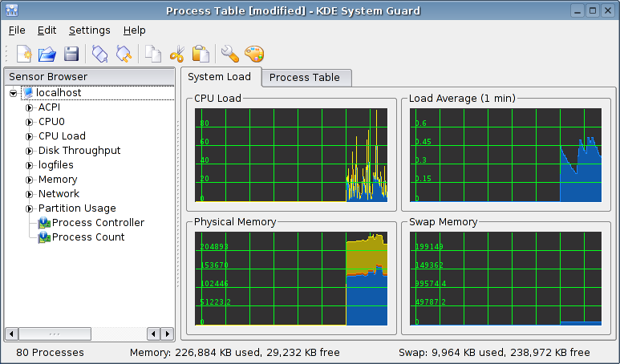Expand the logfiles tree node
Viewport: 620px width, 364px height.
point(29,165)
